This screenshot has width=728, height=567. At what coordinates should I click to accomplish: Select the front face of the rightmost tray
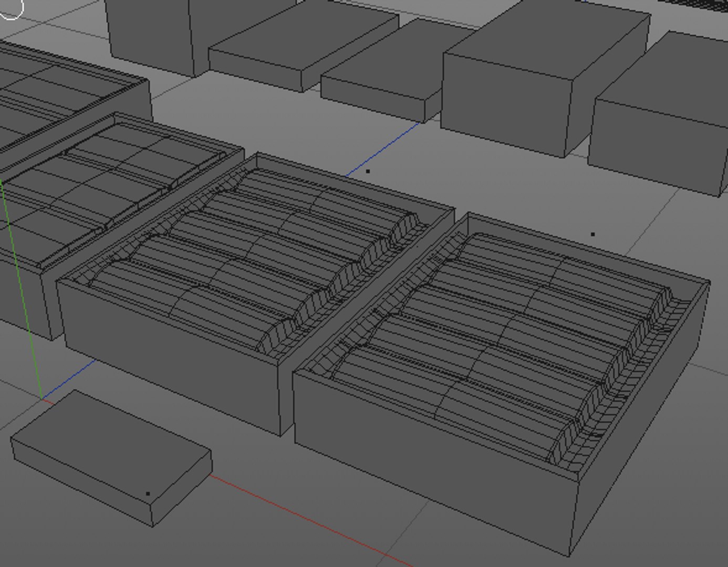tap(432, 462)
